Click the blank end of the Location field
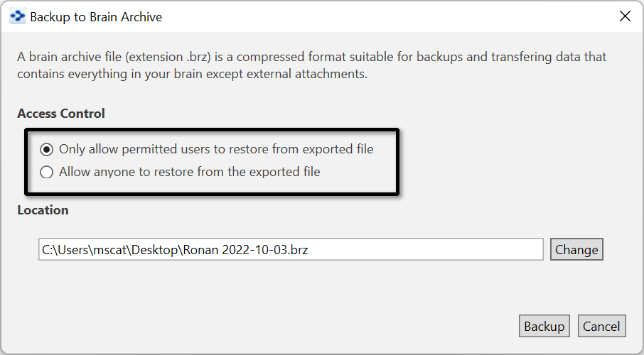The height and width of the screenshot is (355, 644). 462,249
